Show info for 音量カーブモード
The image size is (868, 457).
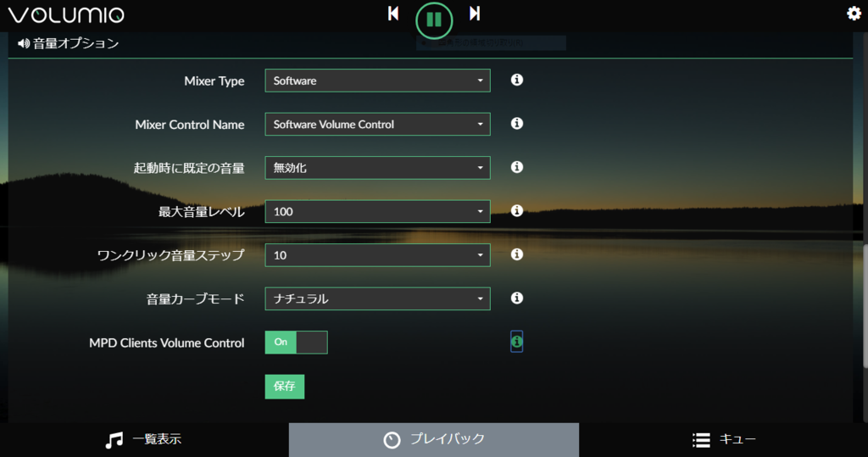click(x=516, y=298)
